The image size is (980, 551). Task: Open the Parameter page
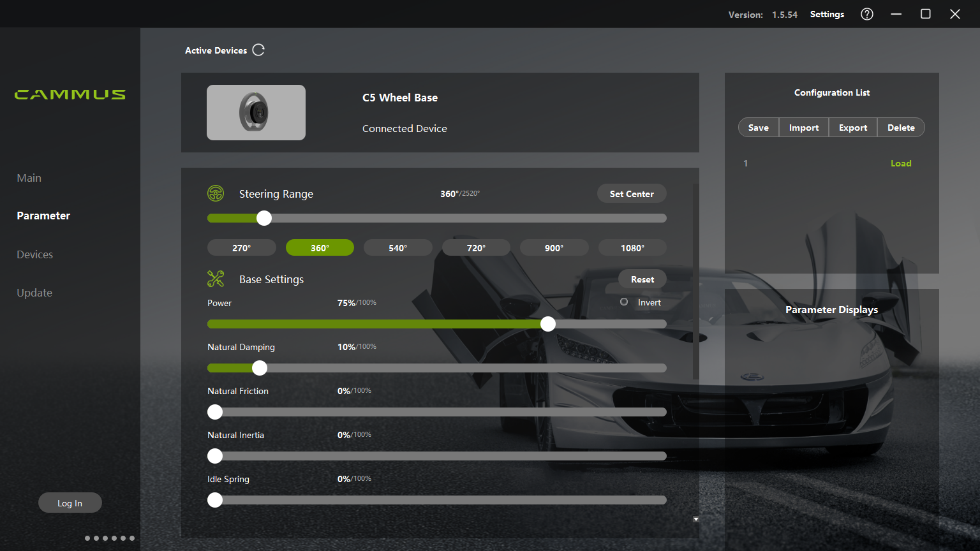[x=43, y=216]
